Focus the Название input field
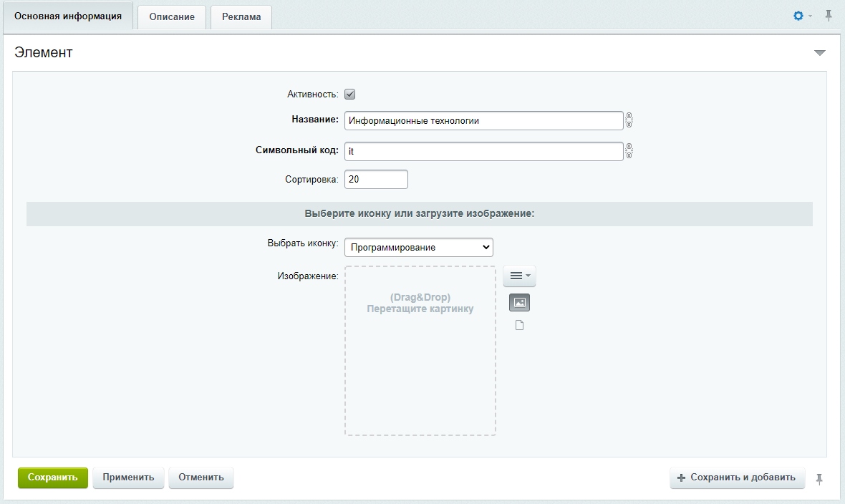Image resolution: width=845 pixels, height=504 pixels. point(484,121)
